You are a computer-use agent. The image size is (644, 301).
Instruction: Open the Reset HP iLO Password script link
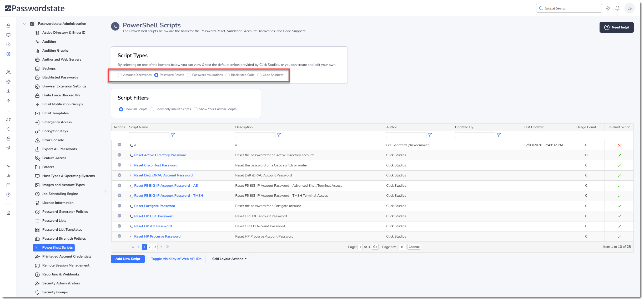pyautogui.click(x=153, y=226)
